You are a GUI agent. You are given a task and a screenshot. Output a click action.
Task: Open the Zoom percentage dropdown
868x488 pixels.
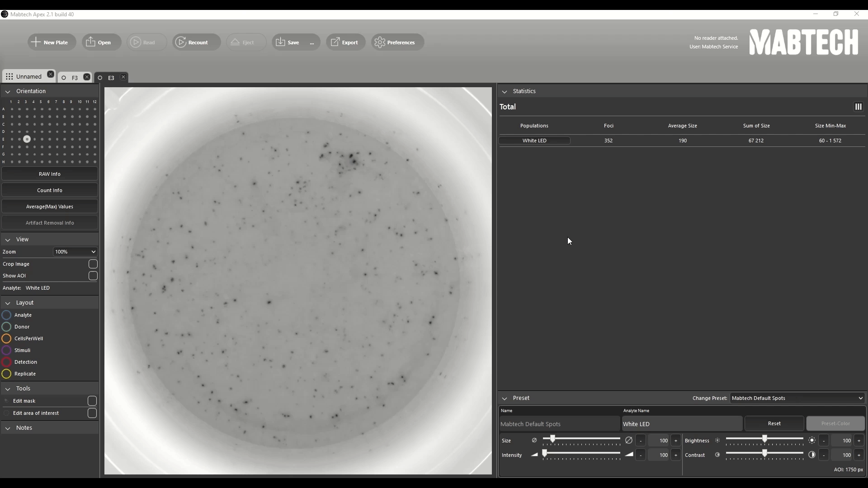[x=75, y=252]
